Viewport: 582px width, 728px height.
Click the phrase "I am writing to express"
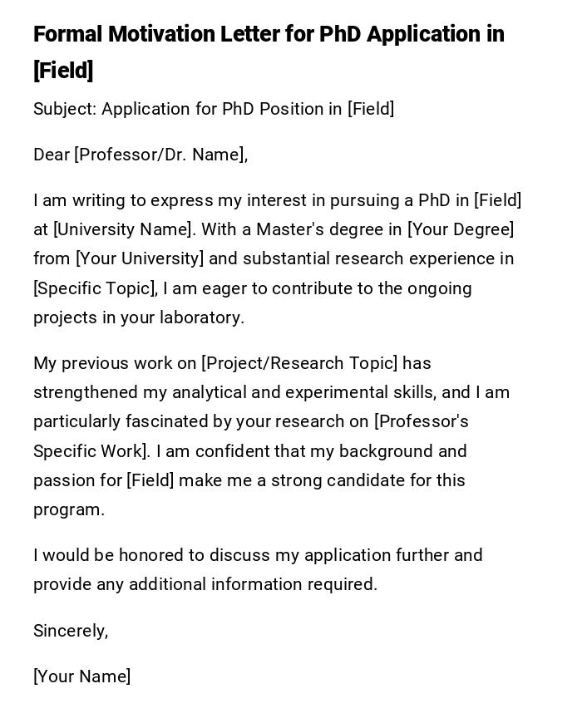[x=123, y=200]
